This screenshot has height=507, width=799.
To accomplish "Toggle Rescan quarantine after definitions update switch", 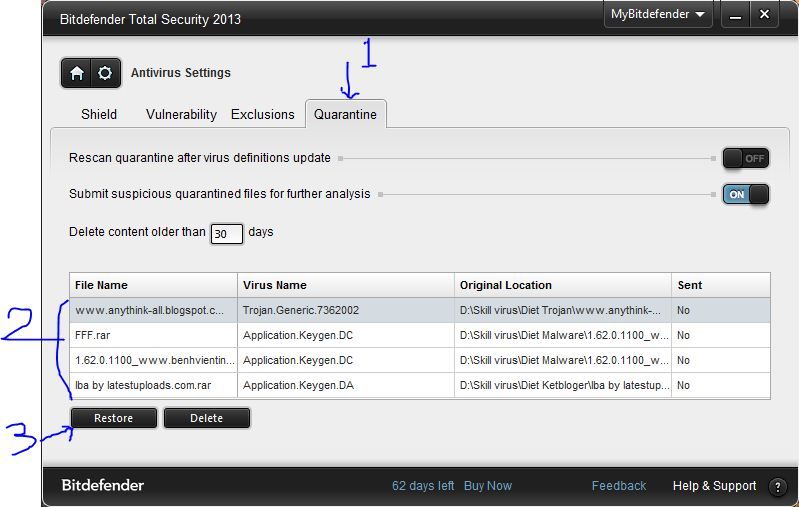I will (x=745, y=158).
